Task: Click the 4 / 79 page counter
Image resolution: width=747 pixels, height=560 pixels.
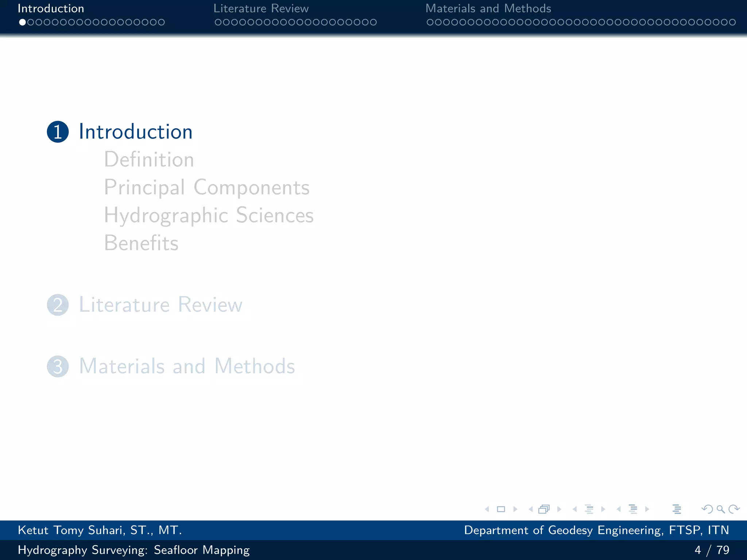Action: (712, 550)
